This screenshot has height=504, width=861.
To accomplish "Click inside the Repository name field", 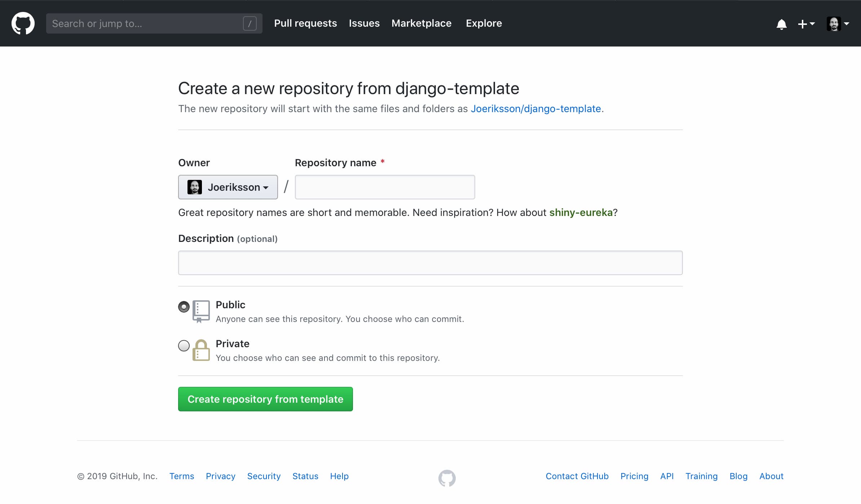I will [384, 187].
